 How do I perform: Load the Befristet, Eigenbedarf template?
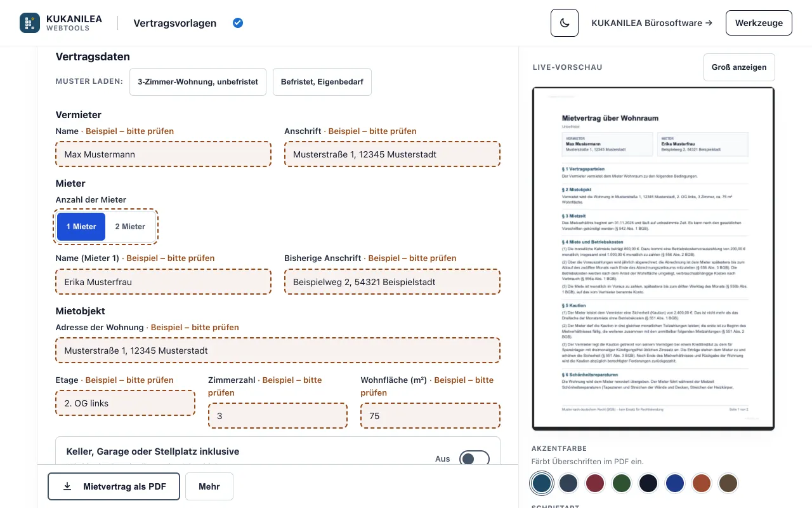click(322, 82)
